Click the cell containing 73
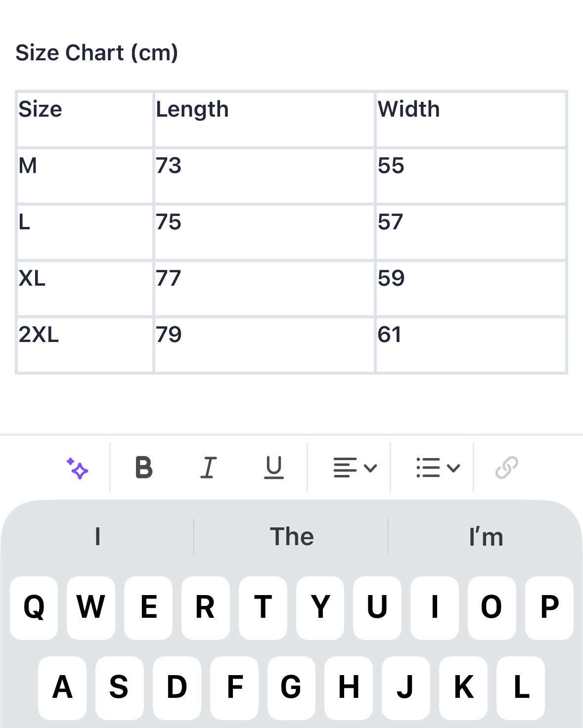This screenshot has width=583, height=728. [264, 175]
